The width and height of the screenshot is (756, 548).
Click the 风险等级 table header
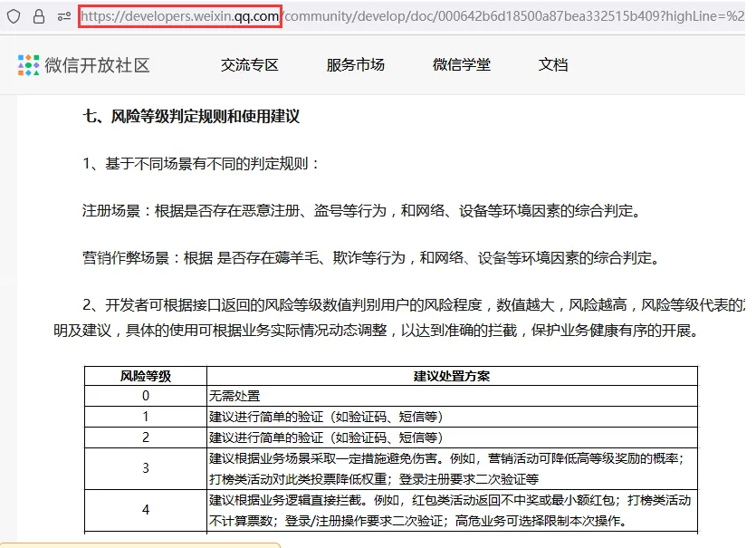(x=146, y=376)
